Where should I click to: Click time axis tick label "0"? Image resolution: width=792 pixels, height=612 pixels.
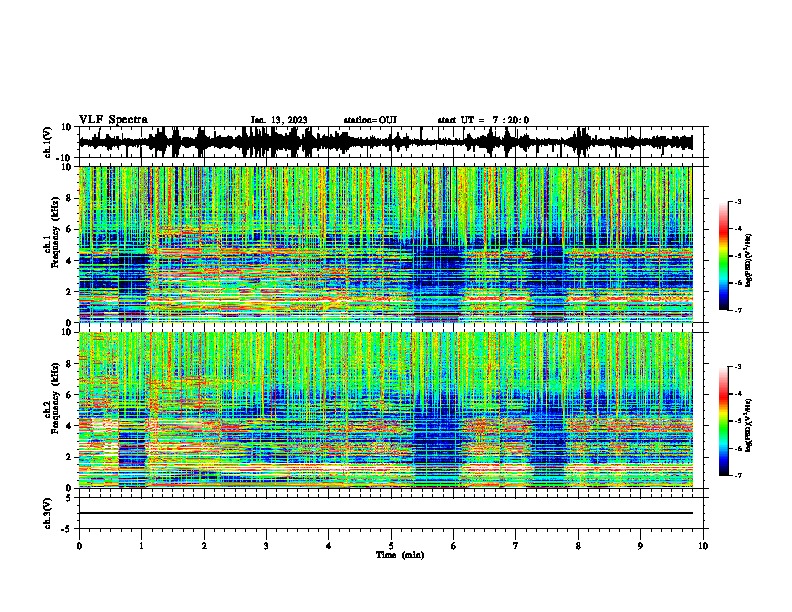(79, 546)
